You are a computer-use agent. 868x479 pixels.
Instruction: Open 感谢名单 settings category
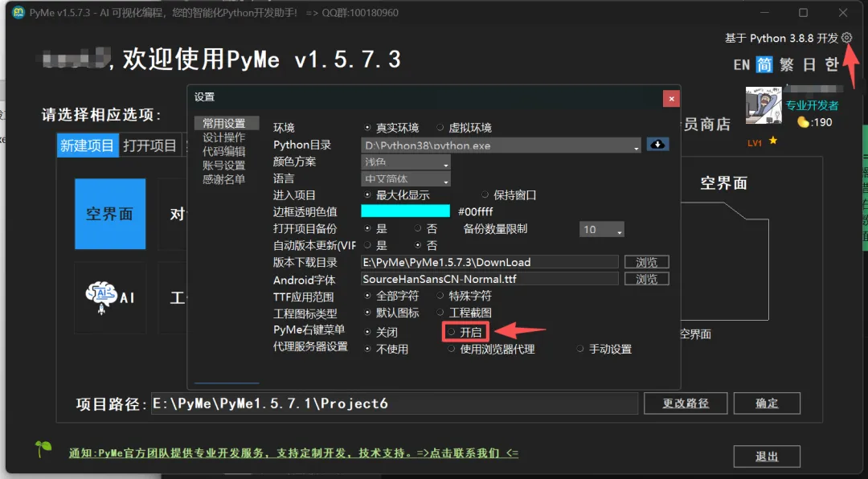click(223, 179)
